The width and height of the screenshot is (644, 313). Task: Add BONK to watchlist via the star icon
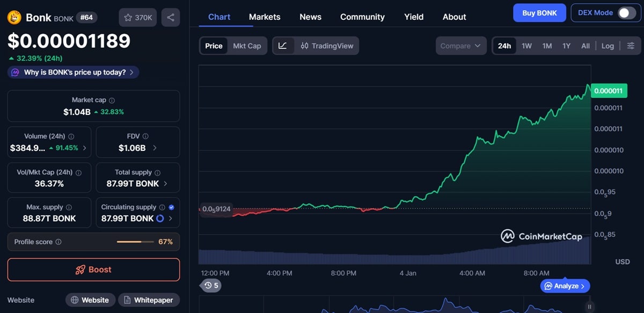coord(128,17)
